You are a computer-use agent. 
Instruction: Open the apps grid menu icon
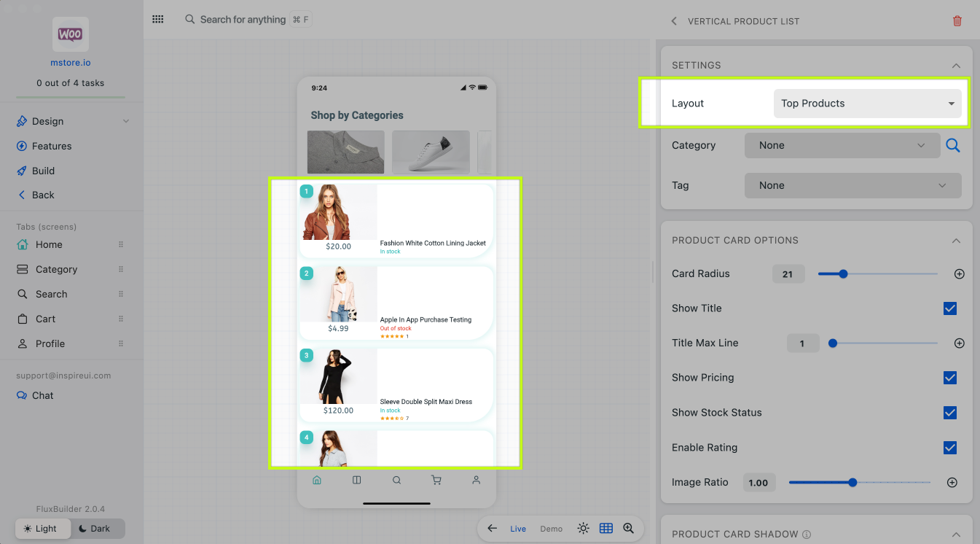click(158, 20)
